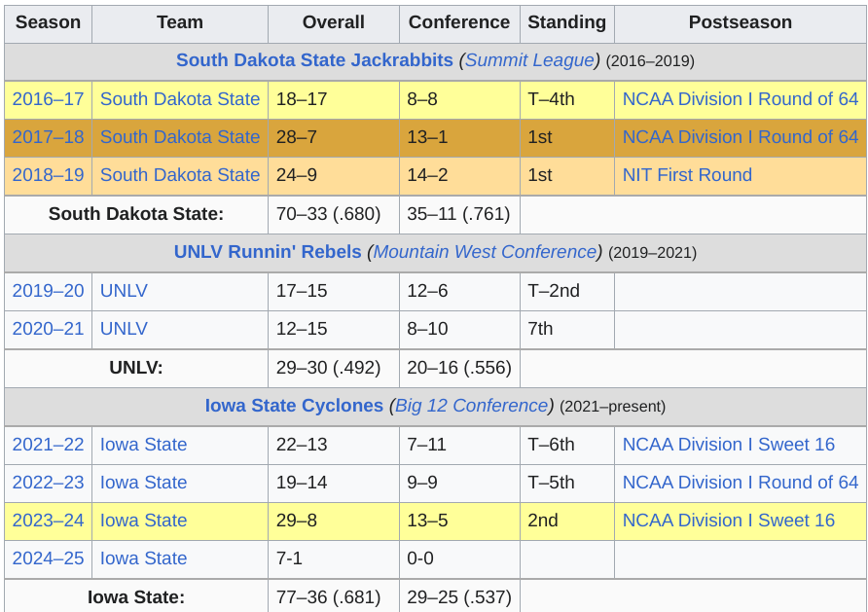Click NCAA Division I Round of 64 for 2017–18
Viewport: 868px width, 612px height.
[741, 136]
